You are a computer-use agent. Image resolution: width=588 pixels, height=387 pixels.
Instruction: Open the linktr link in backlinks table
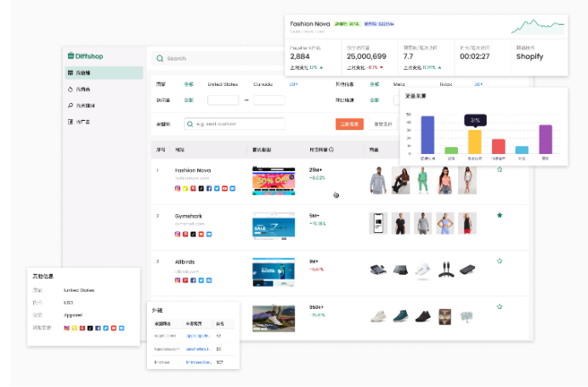199,362
